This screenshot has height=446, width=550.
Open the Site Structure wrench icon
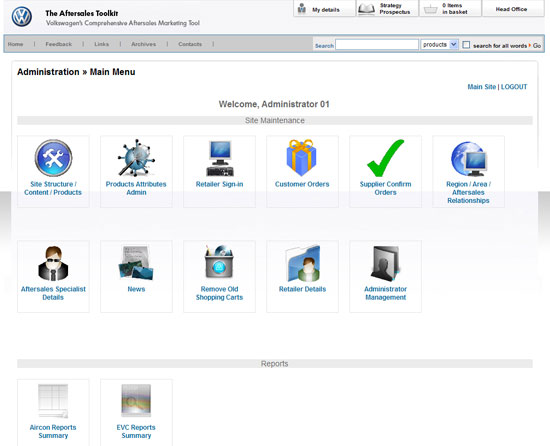[53, 158]
